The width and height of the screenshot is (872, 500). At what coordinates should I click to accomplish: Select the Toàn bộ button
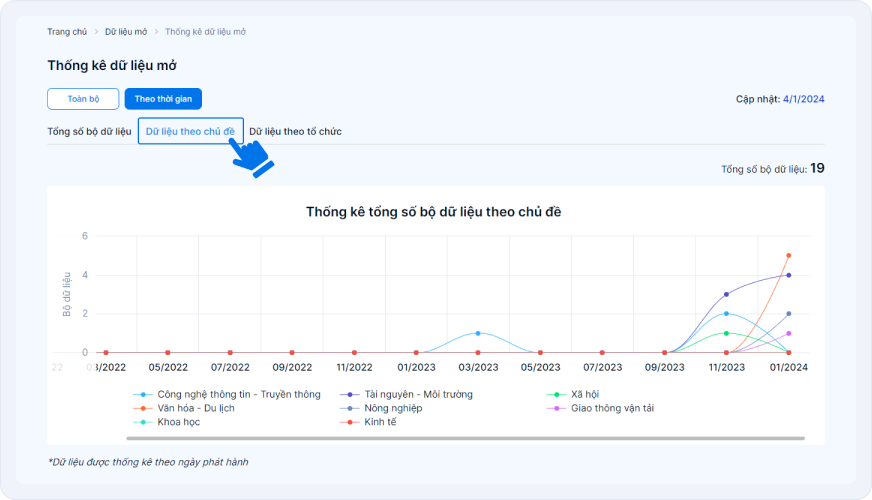tap(83, 99)
